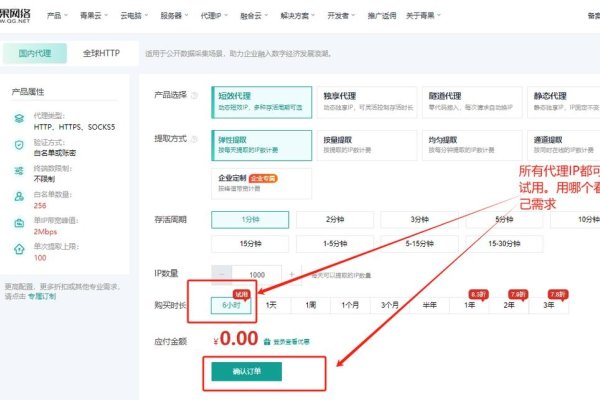The height and width of the screenshot is (400, 600).
Task: Set survival period to 15-30分钟
Action: 504,244
